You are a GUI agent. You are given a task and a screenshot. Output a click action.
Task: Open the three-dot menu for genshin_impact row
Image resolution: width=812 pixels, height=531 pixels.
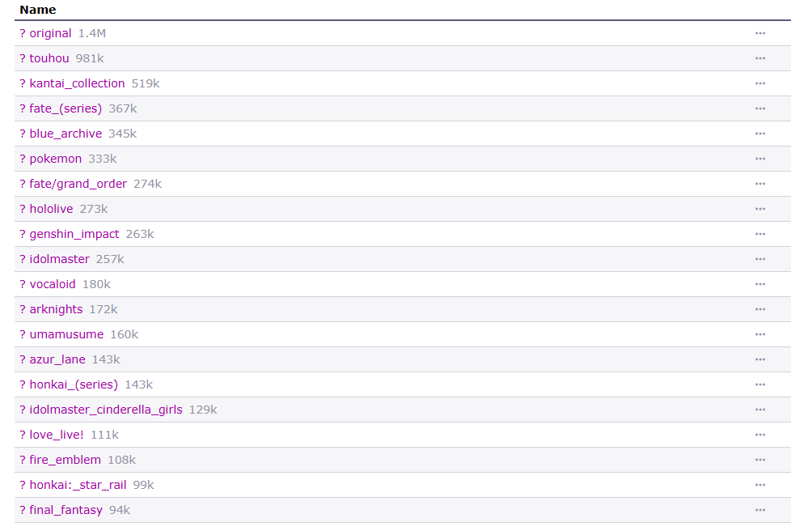[x=759, y=234]
